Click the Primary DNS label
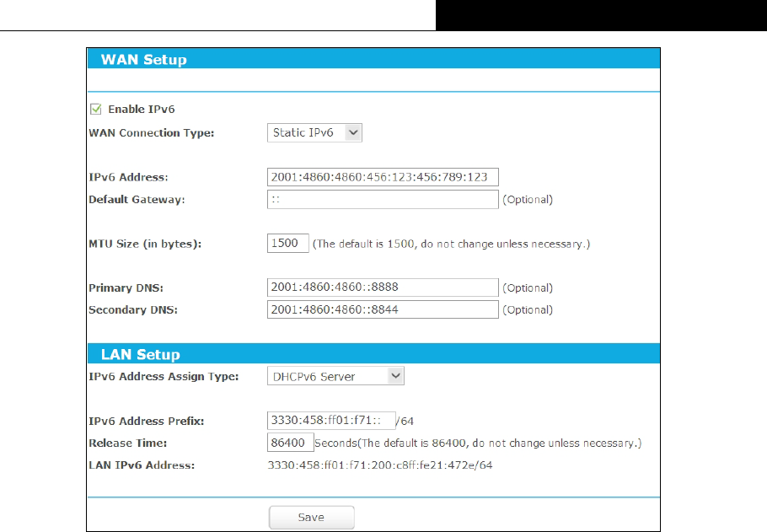The height and width of the screenshot is (532, 767). (x=126, y=287)
